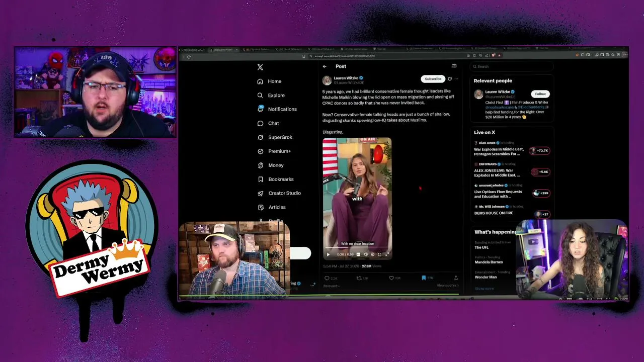
Task: Open the post's more options menu
Action: [x=456, y=79]
